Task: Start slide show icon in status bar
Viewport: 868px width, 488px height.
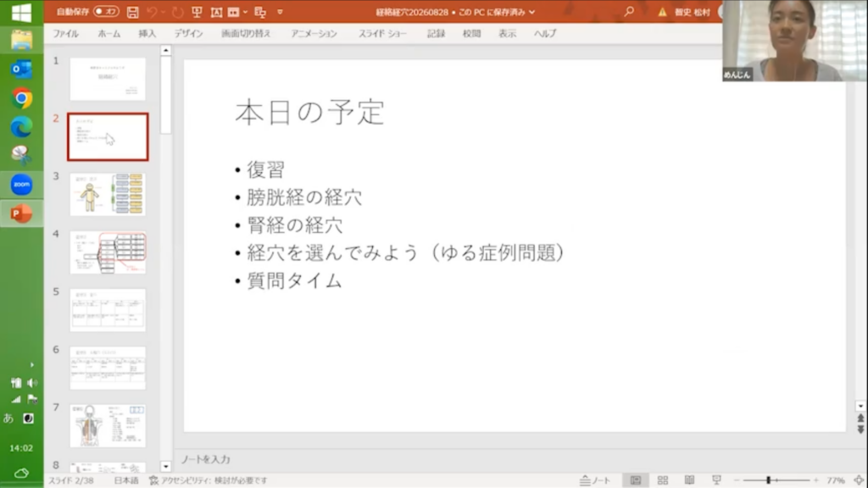Action: point(716,480)
